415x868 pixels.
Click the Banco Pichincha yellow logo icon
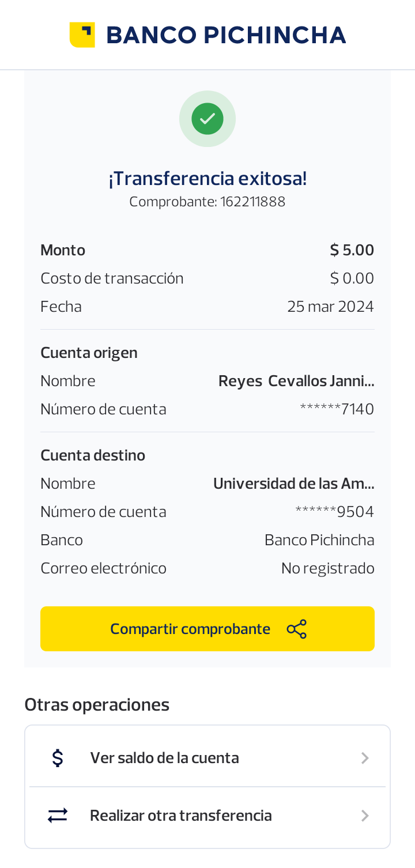82,35
